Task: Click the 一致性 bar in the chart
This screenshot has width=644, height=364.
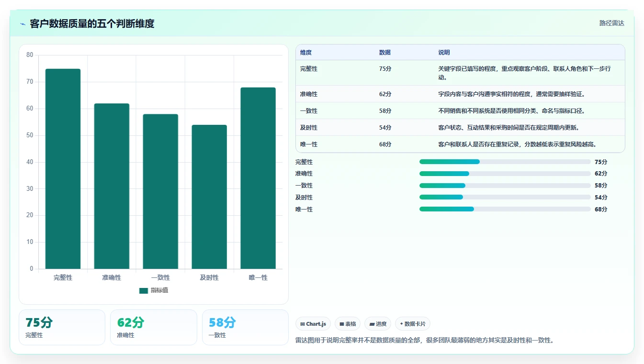Action: [x=160, y=191]
